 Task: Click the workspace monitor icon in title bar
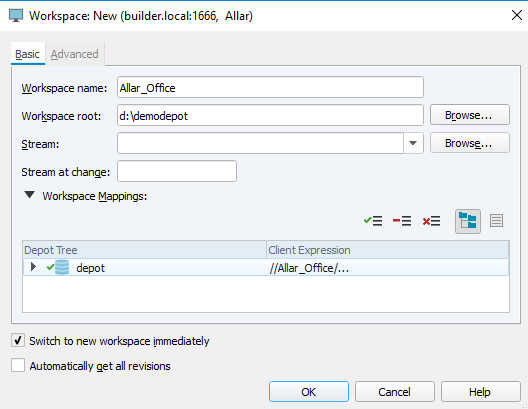click(x=16, y=15)
